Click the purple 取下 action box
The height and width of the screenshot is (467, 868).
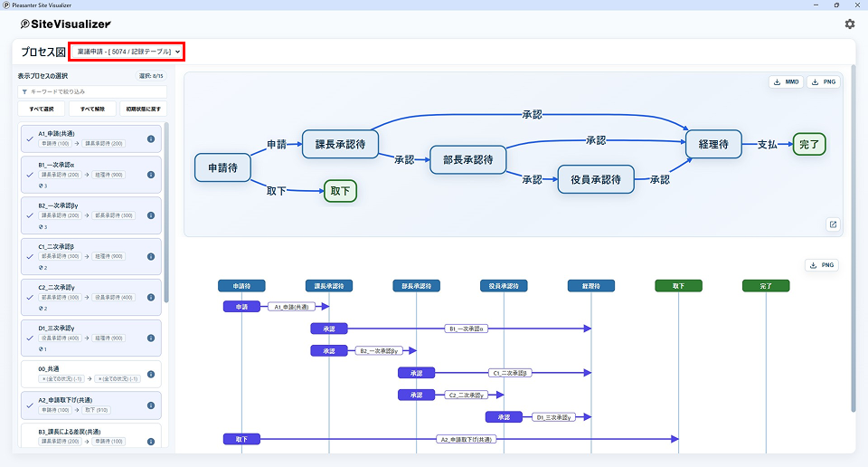pos(241,439)
